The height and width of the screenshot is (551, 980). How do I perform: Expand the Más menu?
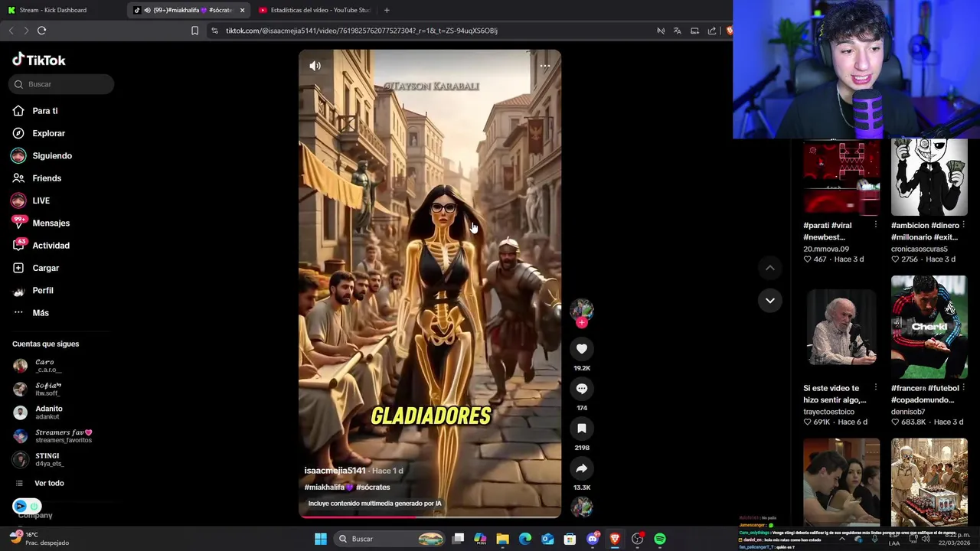click(x=31, y=313)
